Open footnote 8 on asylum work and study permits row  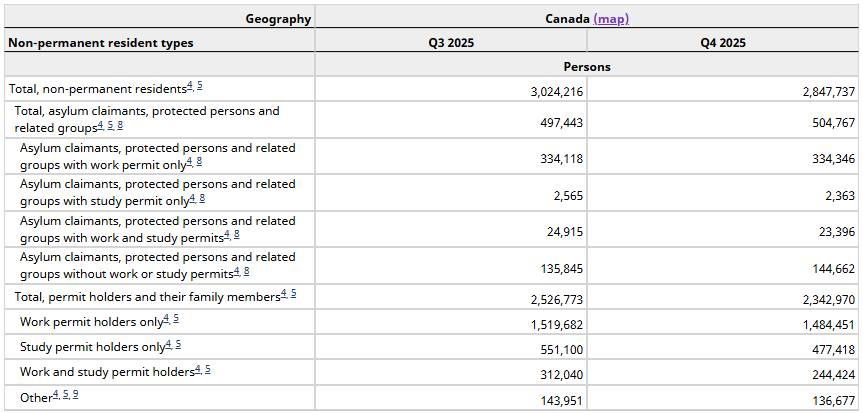coord(237,235)
